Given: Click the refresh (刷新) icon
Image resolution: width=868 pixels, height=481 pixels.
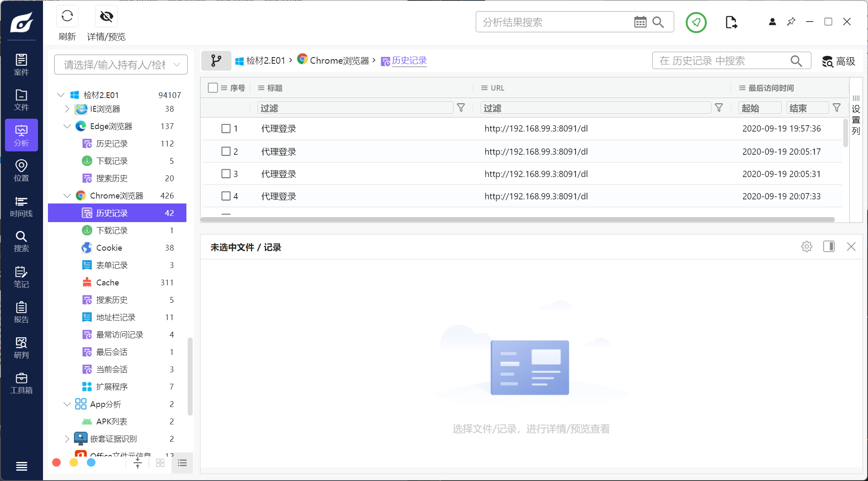Looking at the screenshot, I should pos(67,17).
